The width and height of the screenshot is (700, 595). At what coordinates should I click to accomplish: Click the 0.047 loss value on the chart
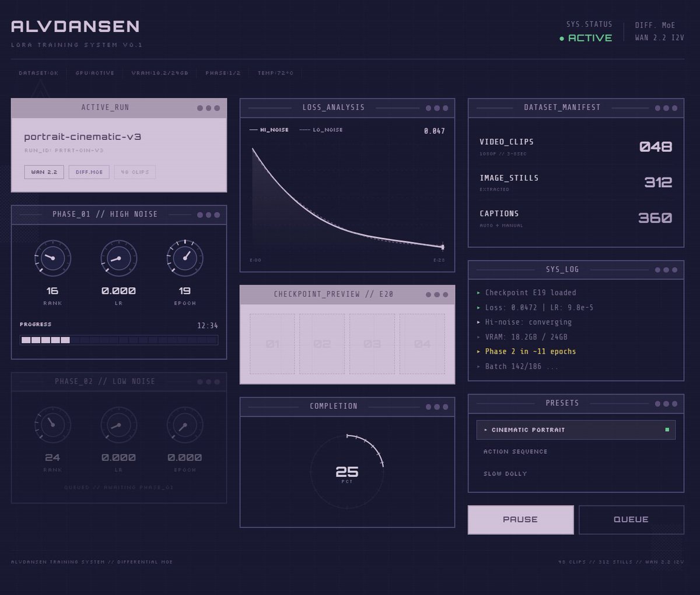435,131
